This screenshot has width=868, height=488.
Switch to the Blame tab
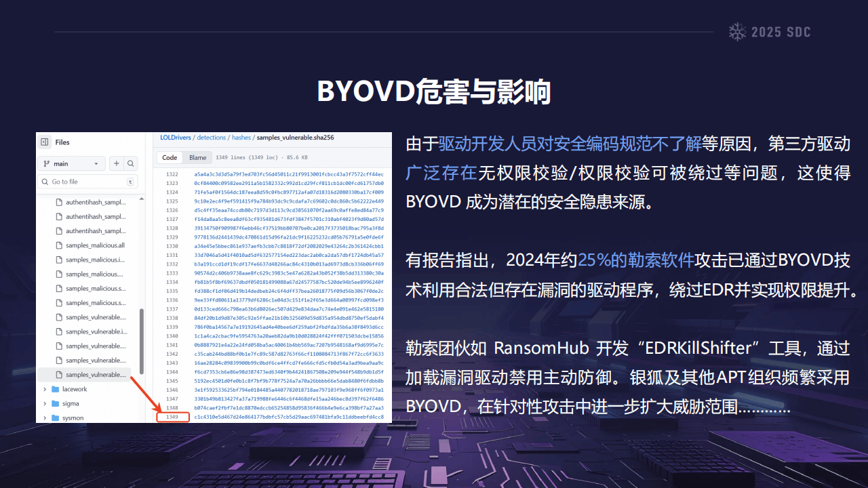coord(197,157)
